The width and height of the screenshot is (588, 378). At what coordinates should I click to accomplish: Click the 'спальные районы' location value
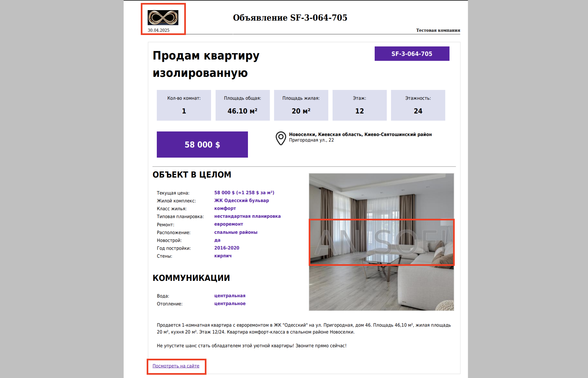coord(236,232)
